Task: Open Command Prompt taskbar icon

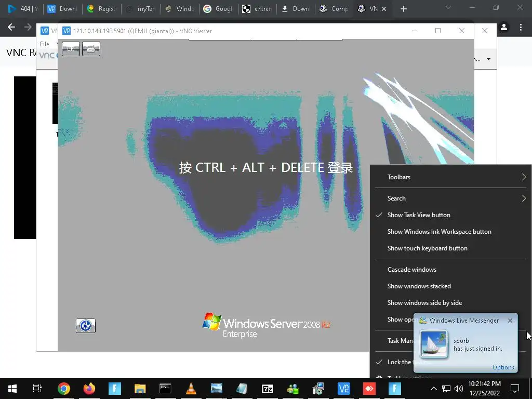Action: click(165, 389)
